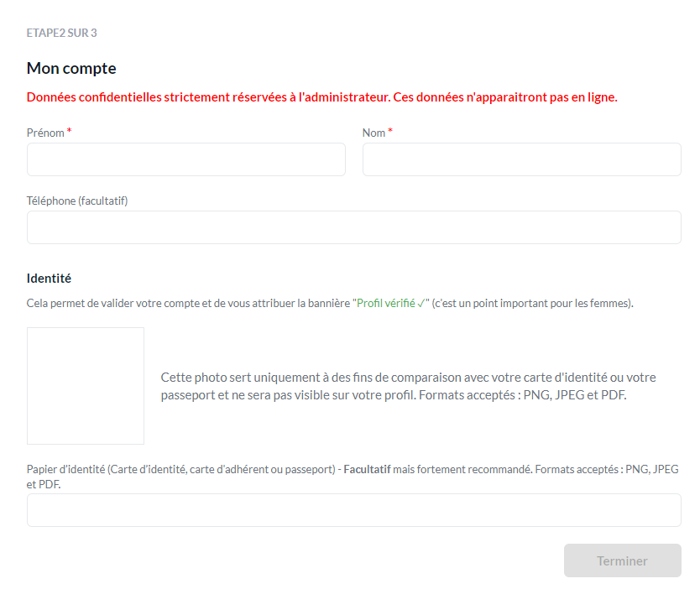Click the Prénom label
This screenshot has width=700, height=589.
45,133
